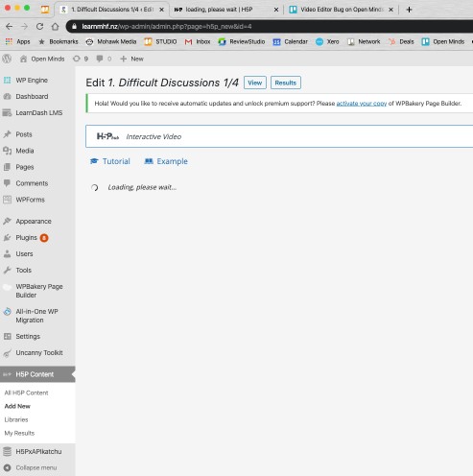This screenshot has height=476, width=473.
Task: Switch to the Video Editor Bug browser tab
Action: [x=341, y=10]
